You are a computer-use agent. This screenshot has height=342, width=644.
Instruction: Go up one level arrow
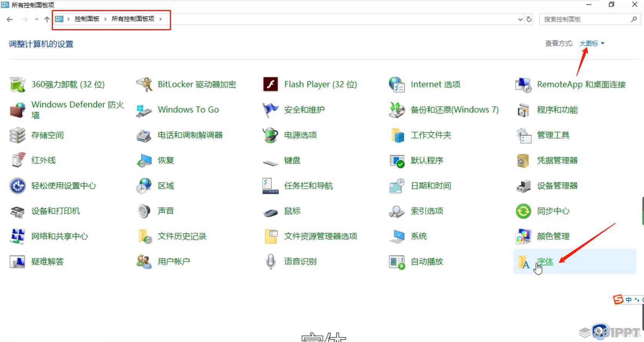point(47,19)
